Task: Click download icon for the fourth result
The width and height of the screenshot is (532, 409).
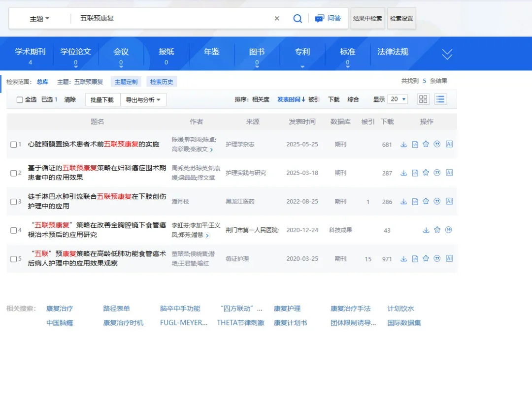Action: 426,230
